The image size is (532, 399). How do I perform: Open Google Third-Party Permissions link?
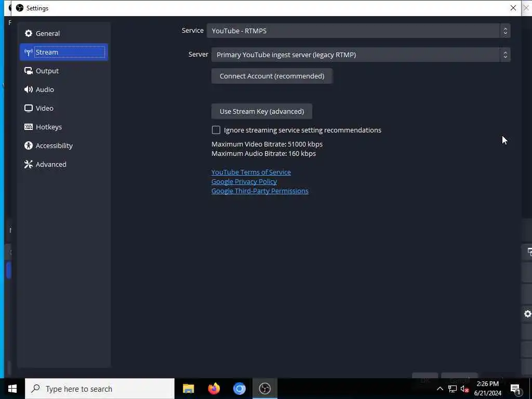coord(260,191)
